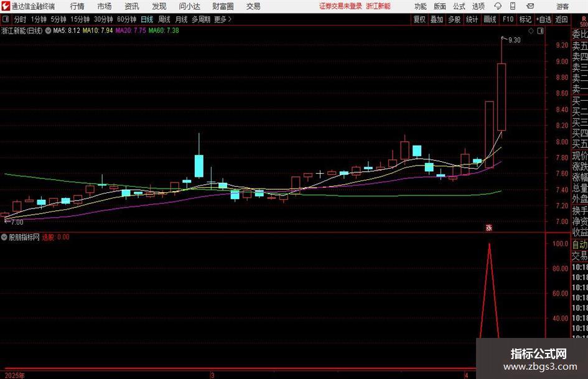Switch to the 周线 weekly tab

pyautogui.click(x=164, y=19)
